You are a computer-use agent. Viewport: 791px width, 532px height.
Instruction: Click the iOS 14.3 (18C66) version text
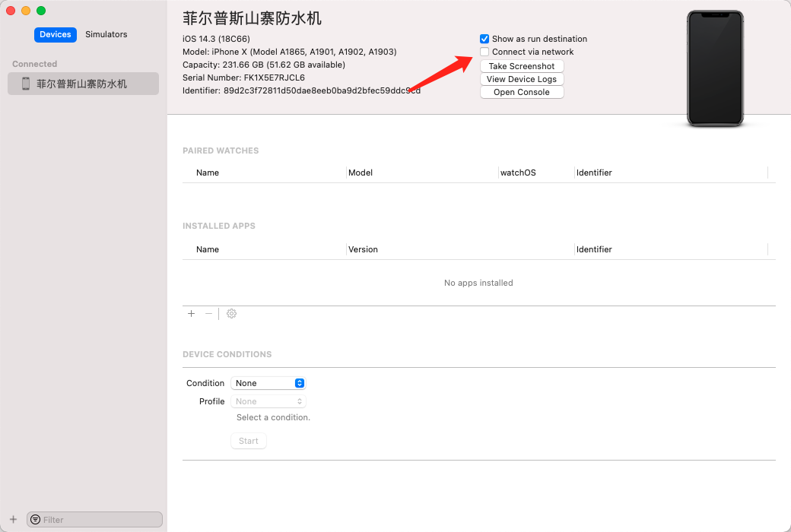click(x=217, y=39)
